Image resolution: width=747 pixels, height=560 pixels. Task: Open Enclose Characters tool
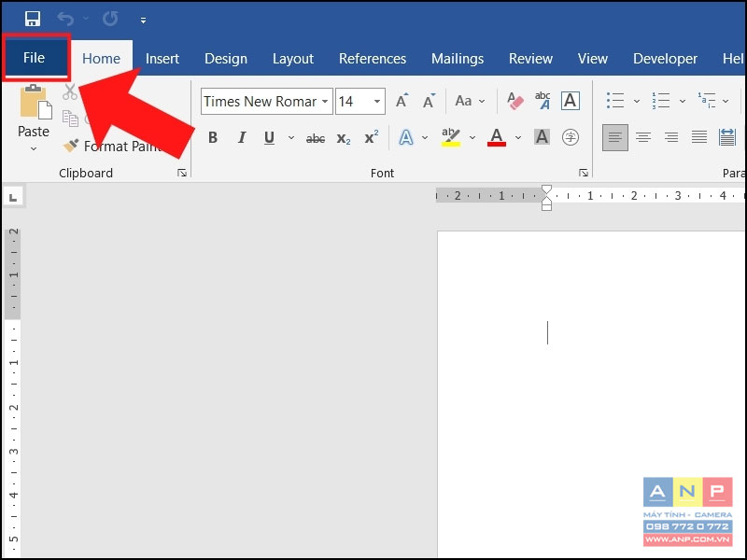tap(571, 137)
